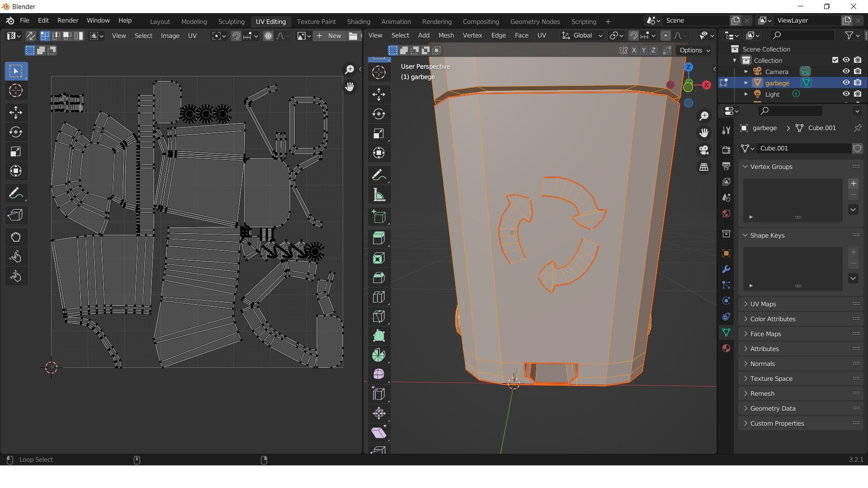This screenshot has height=488, width=868.
Task: Disable the Collection in renders
Action: (858, 60)
